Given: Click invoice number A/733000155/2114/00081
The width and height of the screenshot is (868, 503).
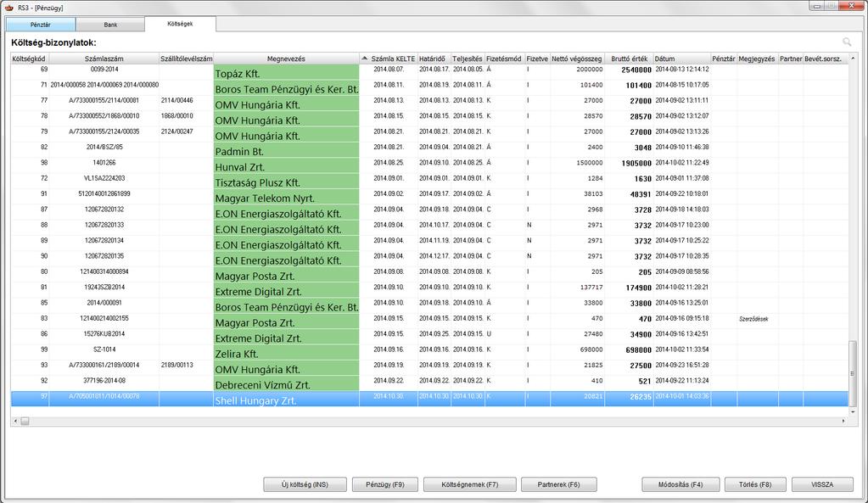Looking at the screenshot, I should point(104,101).
